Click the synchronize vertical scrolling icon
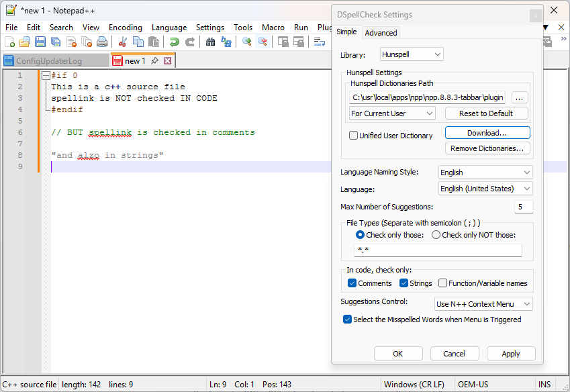This screenshot has height=392, width=570. pyautogui.click(x=283, y=42)
